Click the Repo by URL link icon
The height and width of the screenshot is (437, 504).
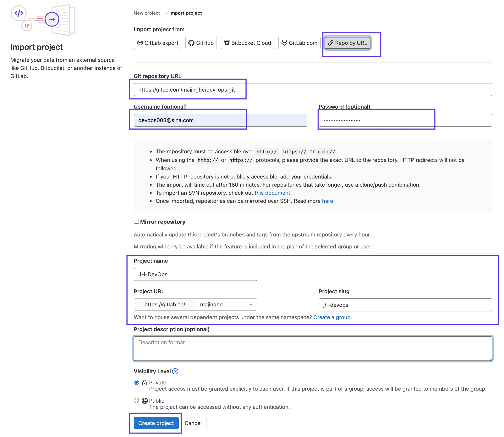tap(330, 43)
